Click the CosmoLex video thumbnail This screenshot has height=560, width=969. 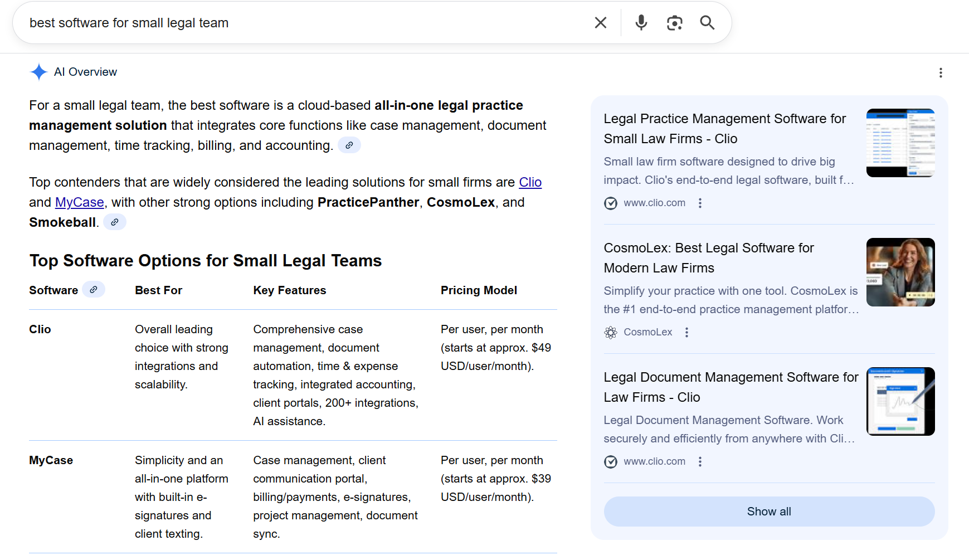coord(900,272)
